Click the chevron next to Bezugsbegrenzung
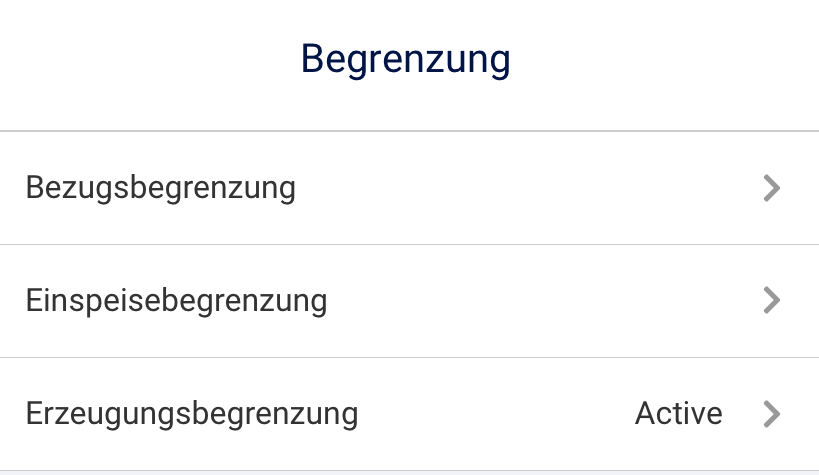This screenshot has width=819, height=475. (x=770, y=188)
